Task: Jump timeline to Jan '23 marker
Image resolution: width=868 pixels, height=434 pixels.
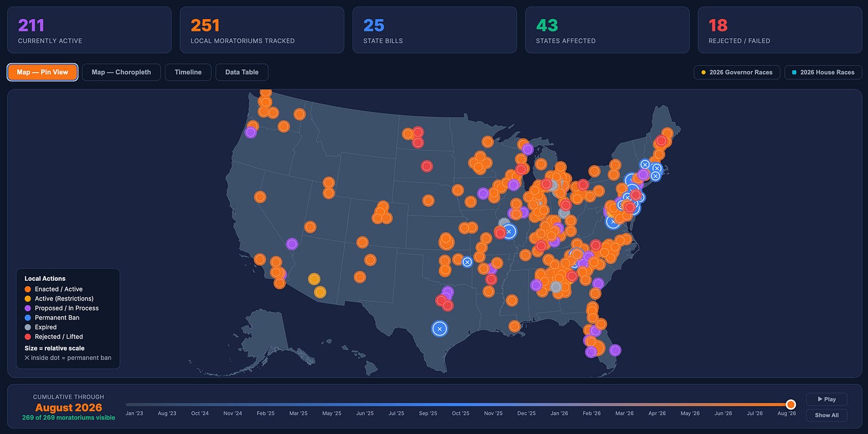Action: coord(134,413)
